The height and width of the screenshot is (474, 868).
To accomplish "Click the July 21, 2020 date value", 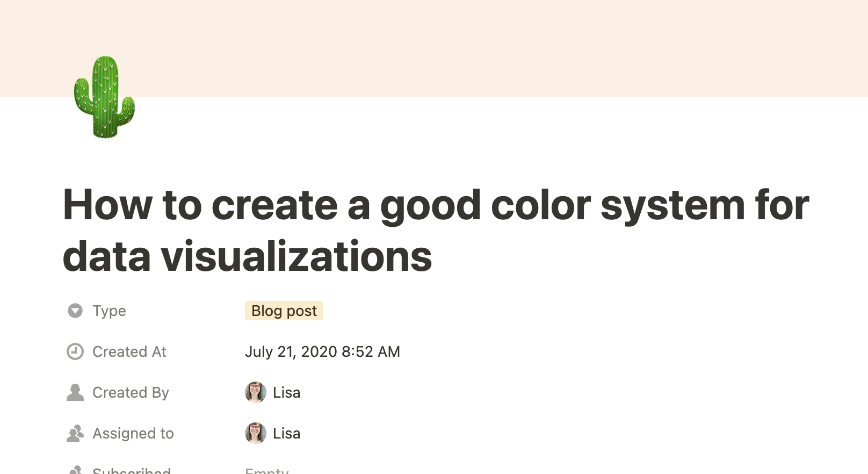I will (x=322, y=351).
